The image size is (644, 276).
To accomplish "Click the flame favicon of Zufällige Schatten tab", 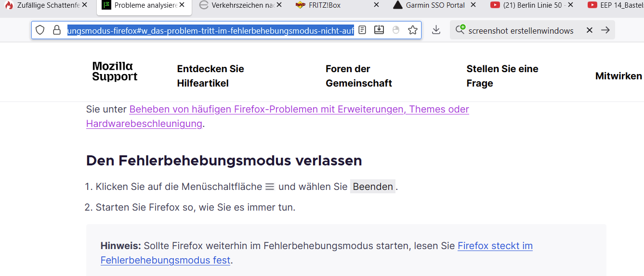I will (x=9, y=5).
